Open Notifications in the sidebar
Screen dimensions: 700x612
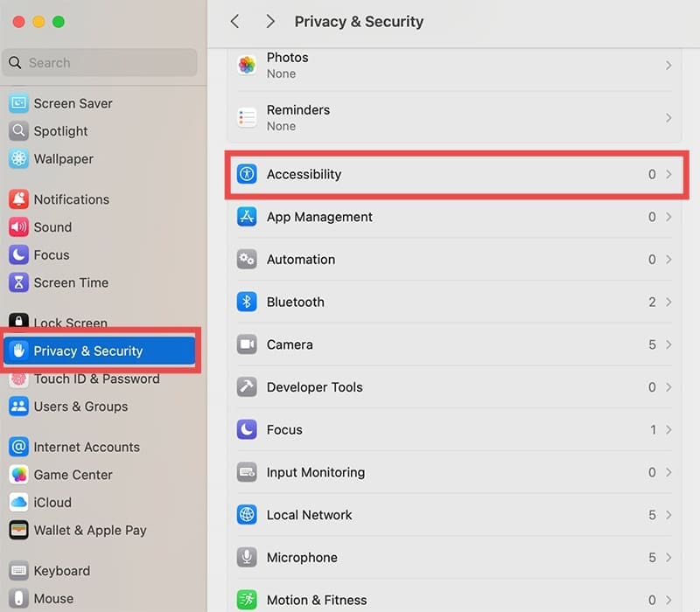tap(71, 199)
